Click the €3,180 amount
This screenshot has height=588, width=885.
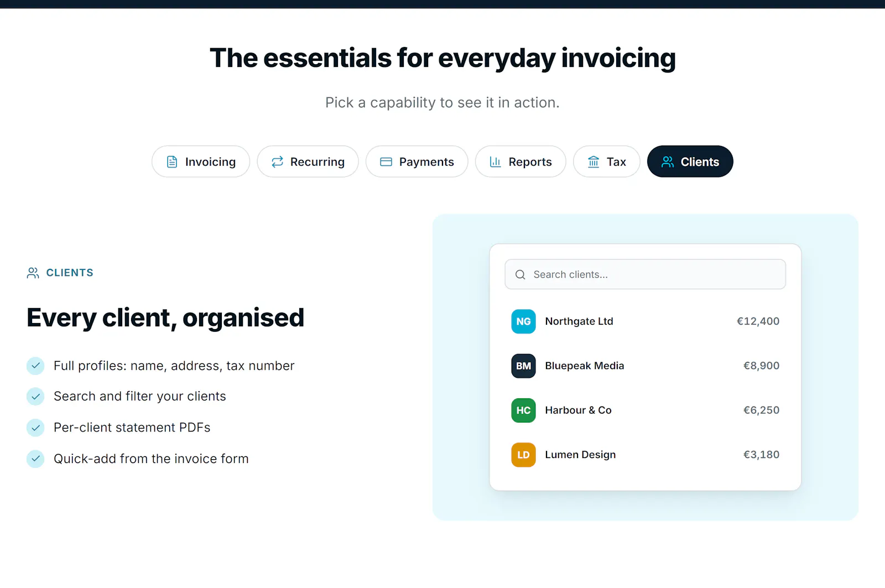[761, 455]
